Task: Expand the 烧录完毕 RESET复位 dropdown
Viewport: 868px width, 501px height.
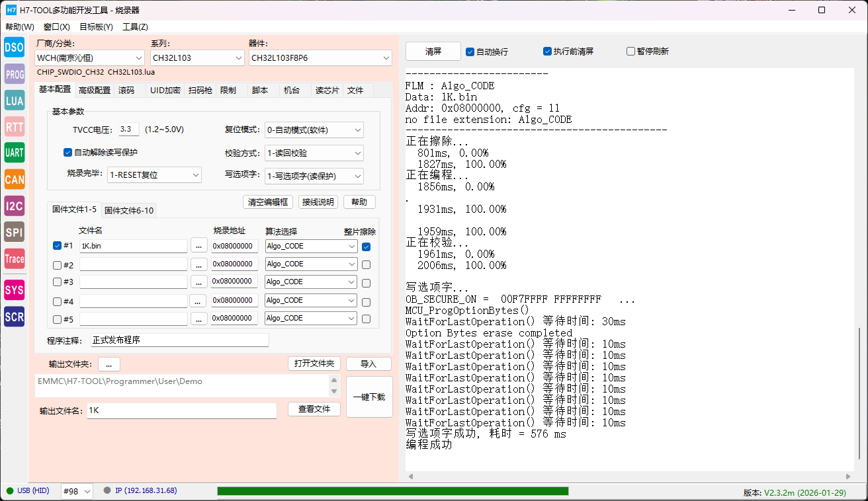Action: [x=154, y=175]
